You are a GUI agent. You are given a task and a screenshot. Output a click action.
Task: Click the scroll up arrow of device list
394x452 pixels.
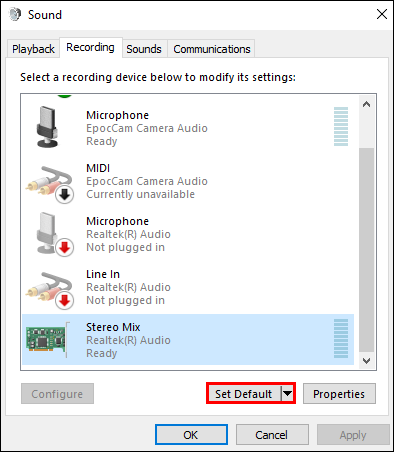(366, 104)
